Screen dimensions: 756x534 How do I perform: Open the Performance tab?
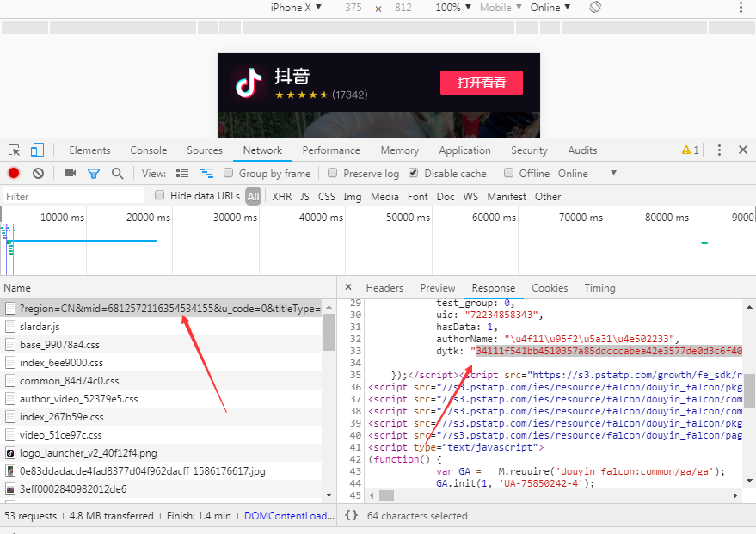[x=331, y=150]
